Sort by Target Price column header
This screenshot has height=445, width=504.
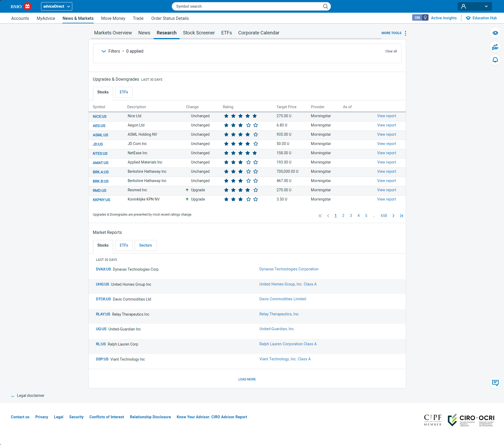(x=286, y=107)
